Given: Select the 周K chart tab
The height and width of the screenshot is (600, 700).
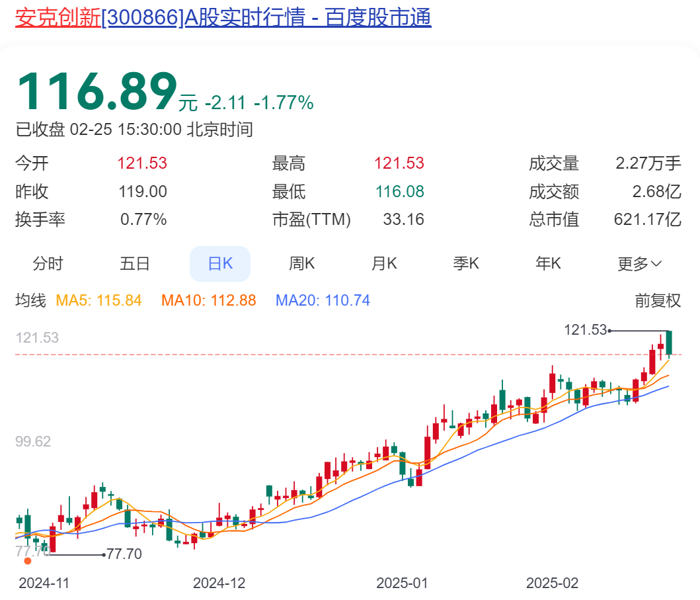Looking at the screenshot, I should pyautogui.click(x=301, y=264).
